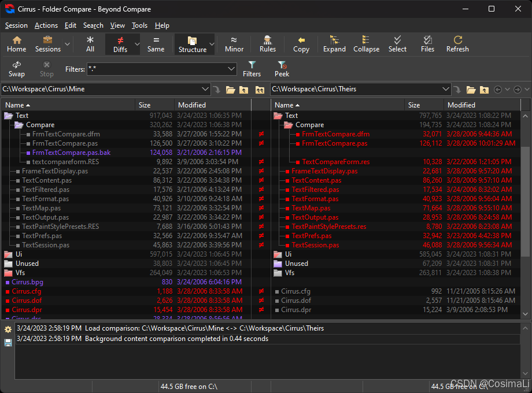This screenshot has width=532, height=393.
Task: Toggle the Peek filter button
Action: (282, 69)
